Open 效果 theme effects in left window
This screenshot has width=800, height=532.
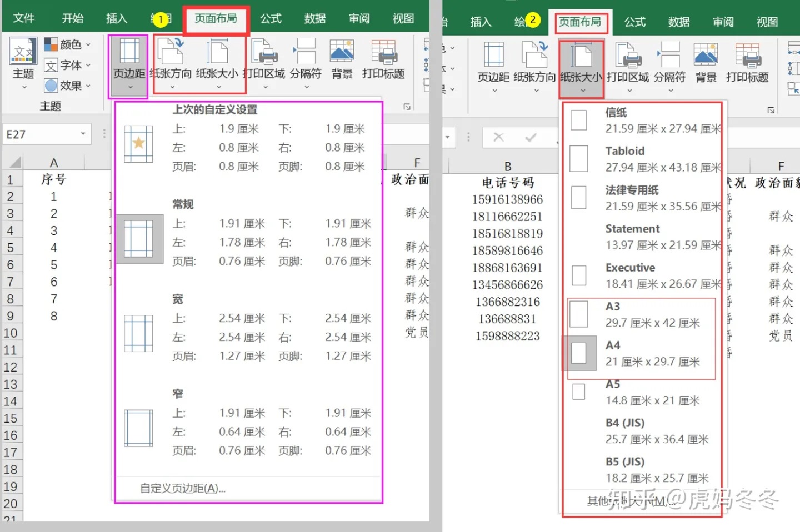(x=67, y=86)
